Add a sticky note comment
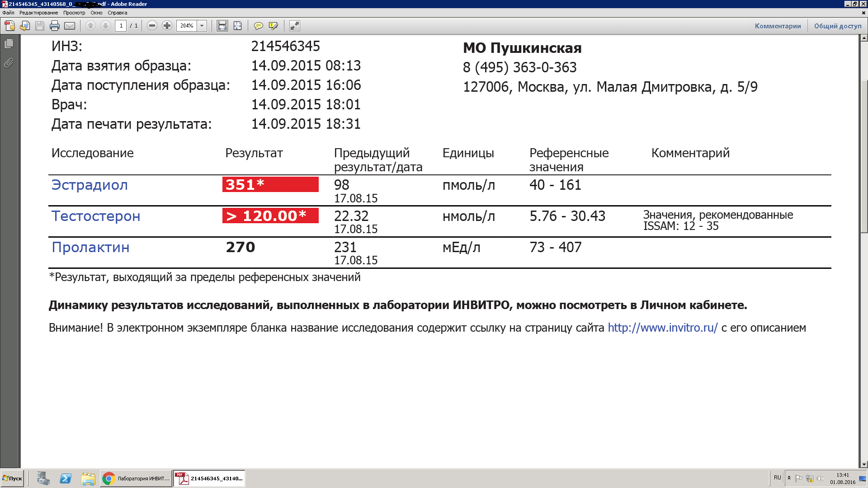 point(258,26)
